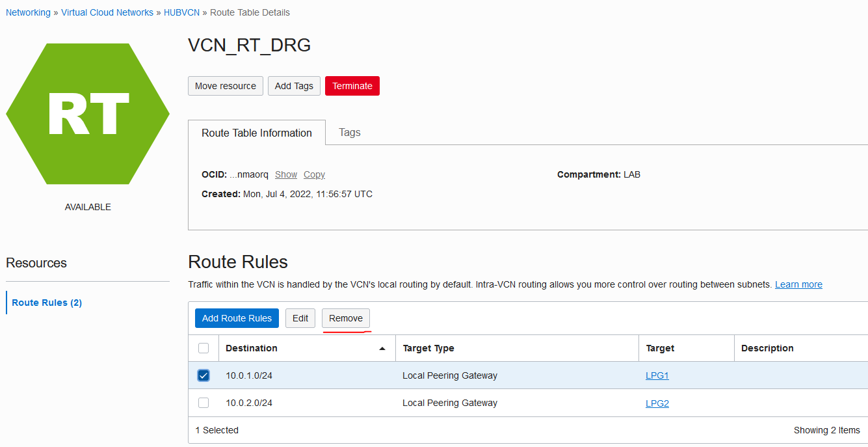This screenshot has height=447, width=868.
Task: Remove the selected route rule
Action: point(346,318)
